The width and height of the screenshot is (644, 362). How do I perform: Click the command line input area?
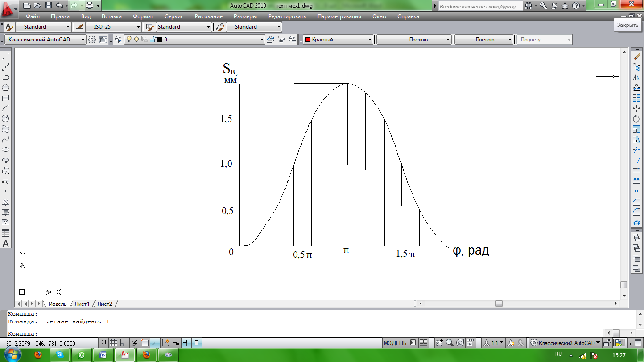pyautogui.click(x=306, y=334)
